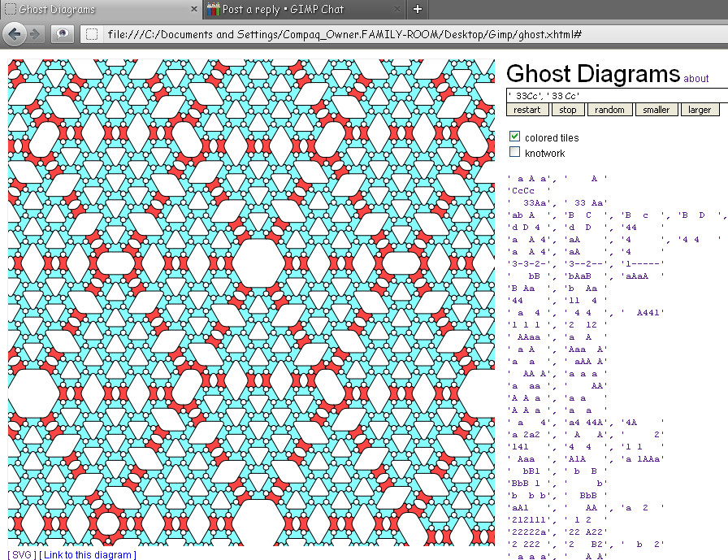The height and width of the screenshot is (560, 728).
Task: Click the GIMP Chat tab favicon
Action: click(213, 9)
